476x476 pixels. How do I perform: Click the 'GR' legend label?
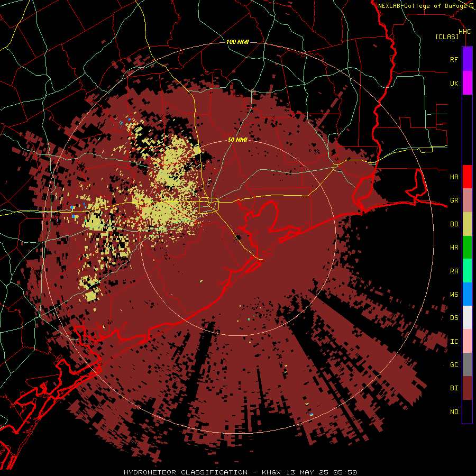(454, 200)
